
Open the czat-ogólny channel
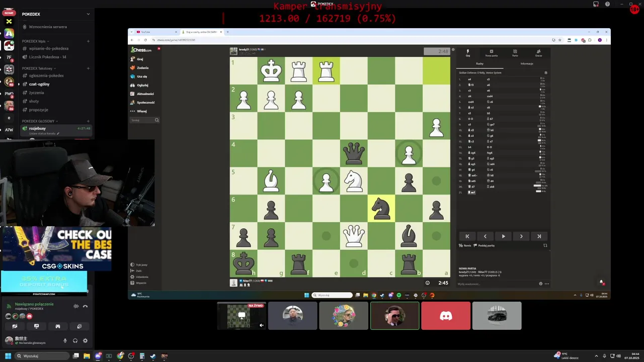click(39, 84)
